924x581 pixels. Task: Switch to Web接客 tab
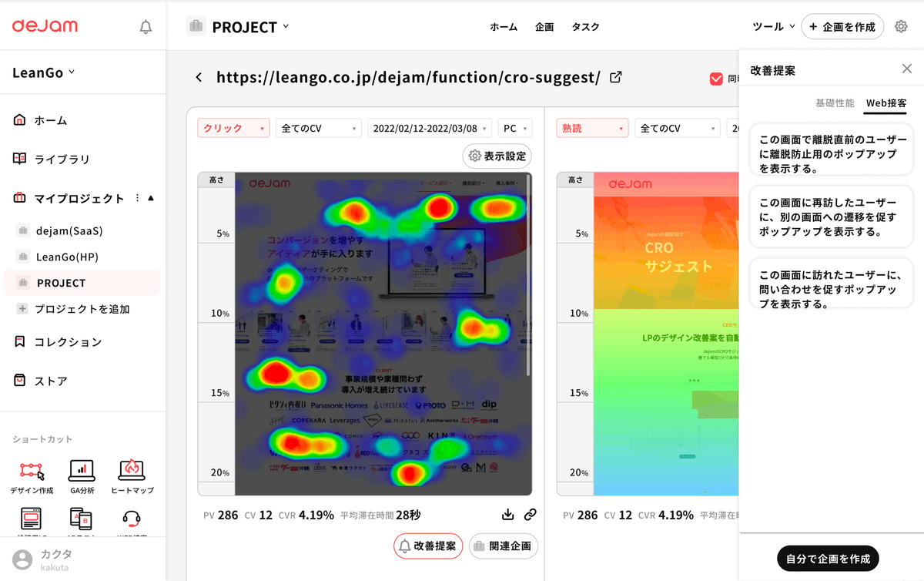tap(885, 102)
